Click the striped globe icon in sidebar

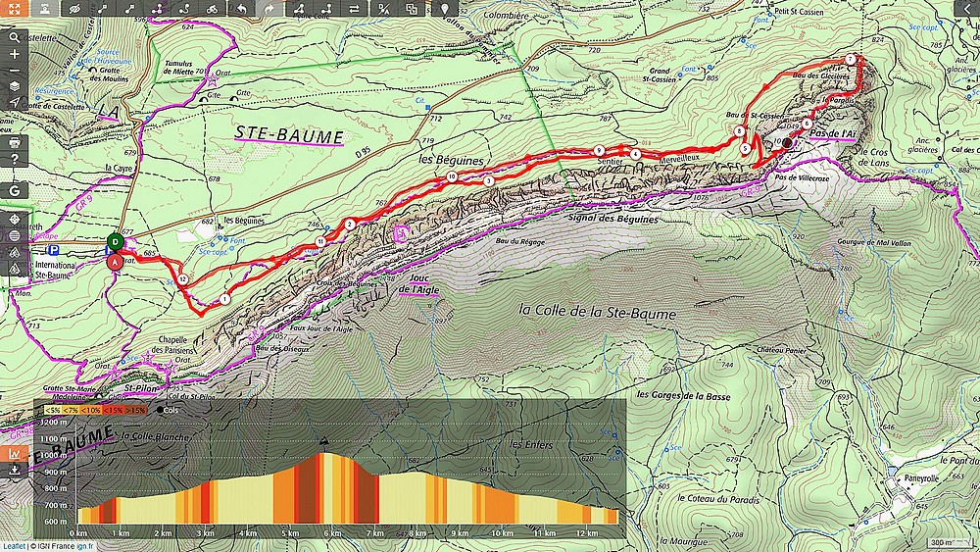click(x=15, y=235)
